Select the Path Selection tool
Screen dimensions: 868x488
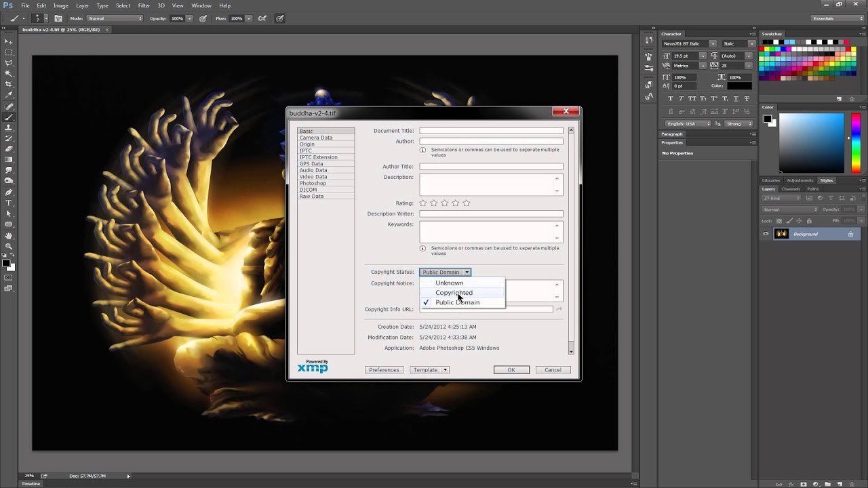(x=9, y=213)
